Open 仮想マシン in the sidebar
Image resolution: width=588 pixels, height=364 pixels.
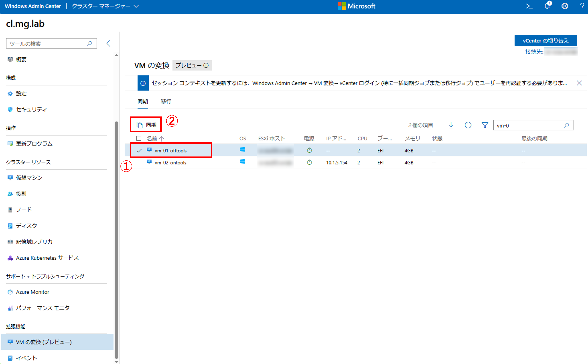pos(29,178)
